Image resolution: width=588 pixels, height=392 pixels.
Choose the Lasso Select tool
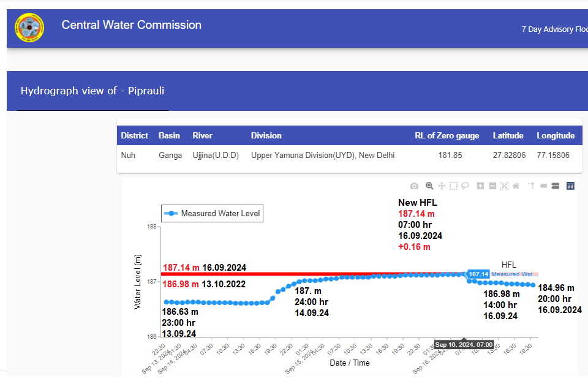466,186
